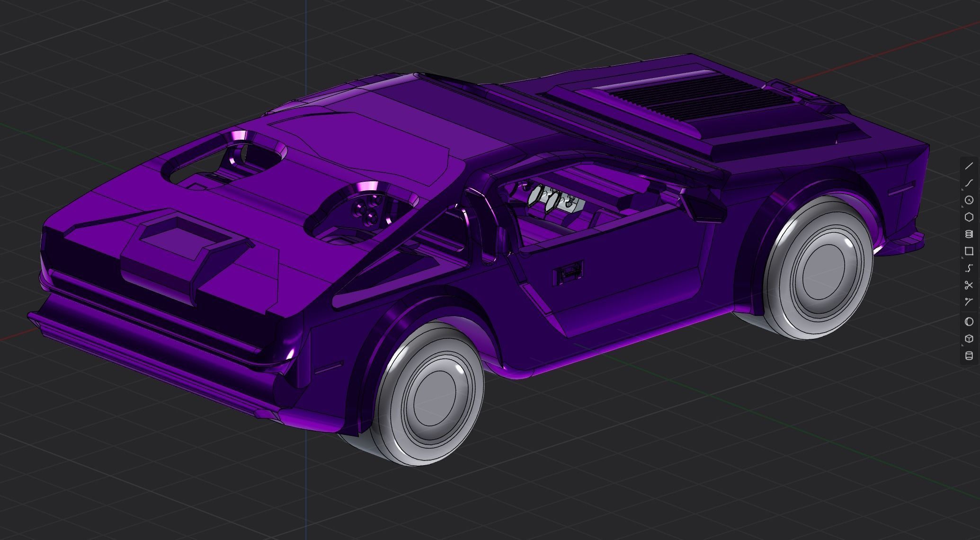This screenshot has width=980, height=540.
Task: Select the Sphere tool
Action: coord(969,322)
